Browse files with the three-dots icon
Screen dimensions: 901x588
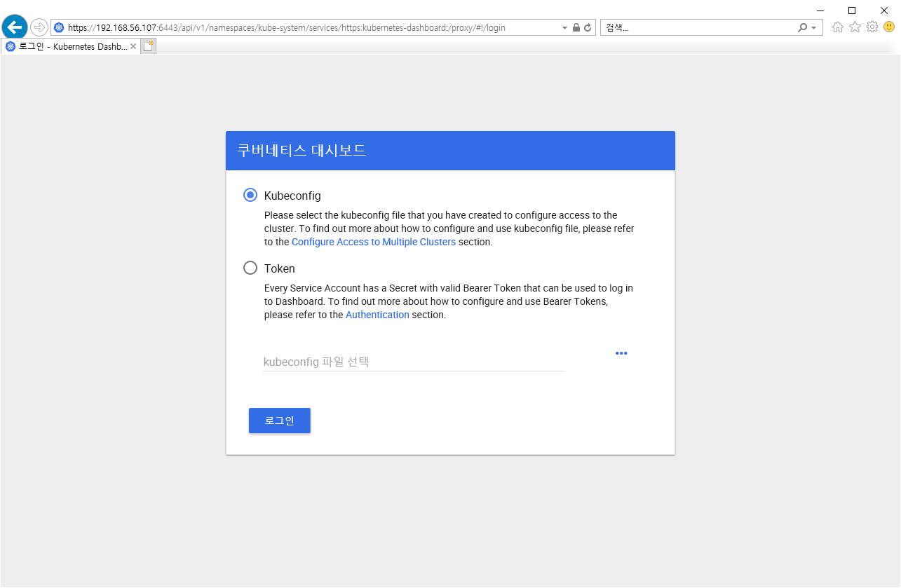[621, 353]
